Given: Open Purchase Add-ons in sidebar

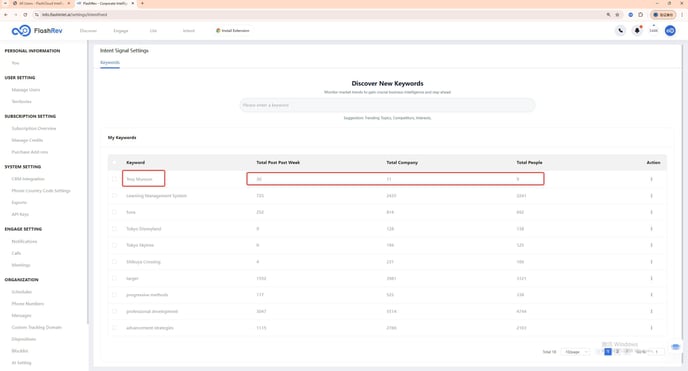Looking at the screenshot, I should (30, 152).
